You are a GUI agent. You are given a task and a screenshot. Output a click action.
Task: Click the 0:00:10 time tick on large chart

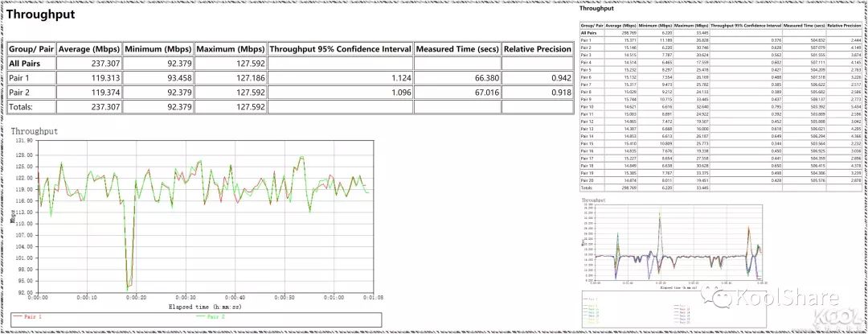87,298
